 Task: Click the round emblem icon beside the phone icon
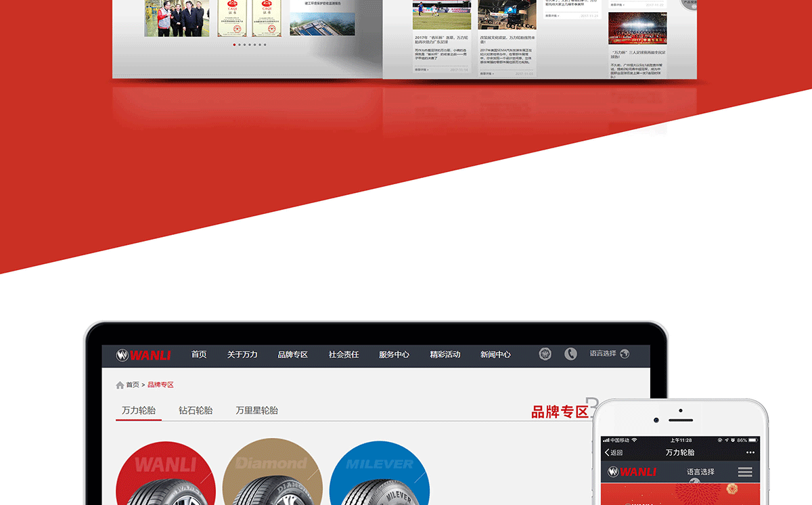pos(545,354)
